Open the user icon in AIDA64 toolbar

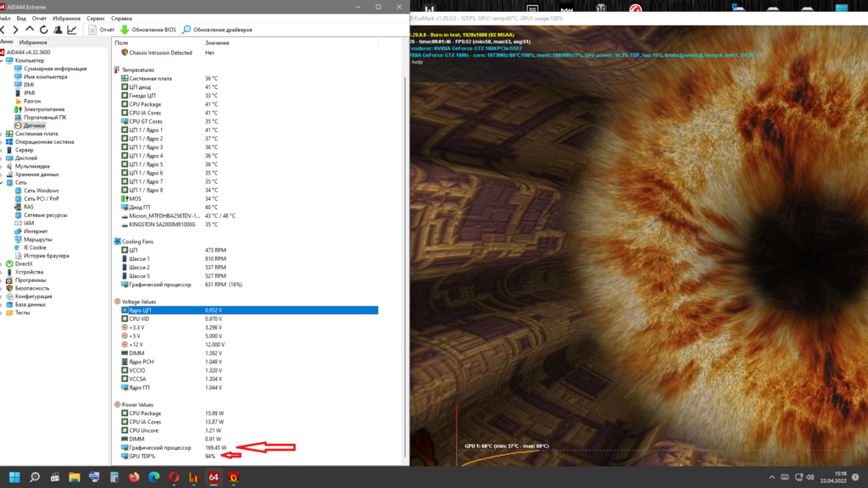pos(58,30)
